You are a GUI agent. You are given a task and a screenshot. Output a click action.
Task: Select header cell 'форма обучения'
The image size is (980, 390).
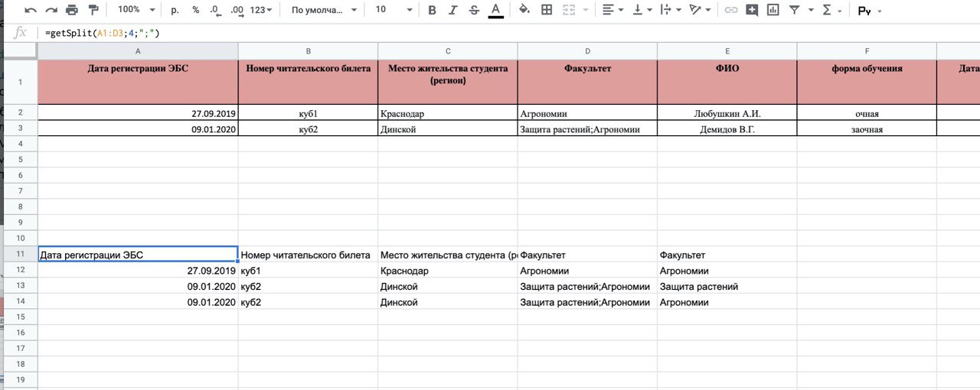(867, 81)
